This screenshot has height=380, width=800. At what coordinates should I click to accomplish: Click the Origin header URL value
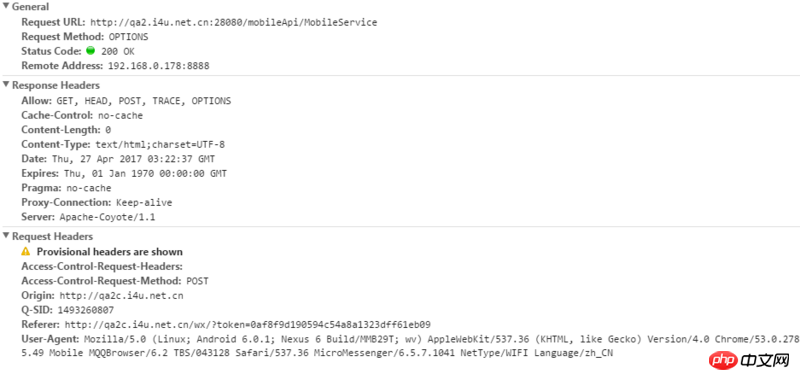tap(121, 295)
